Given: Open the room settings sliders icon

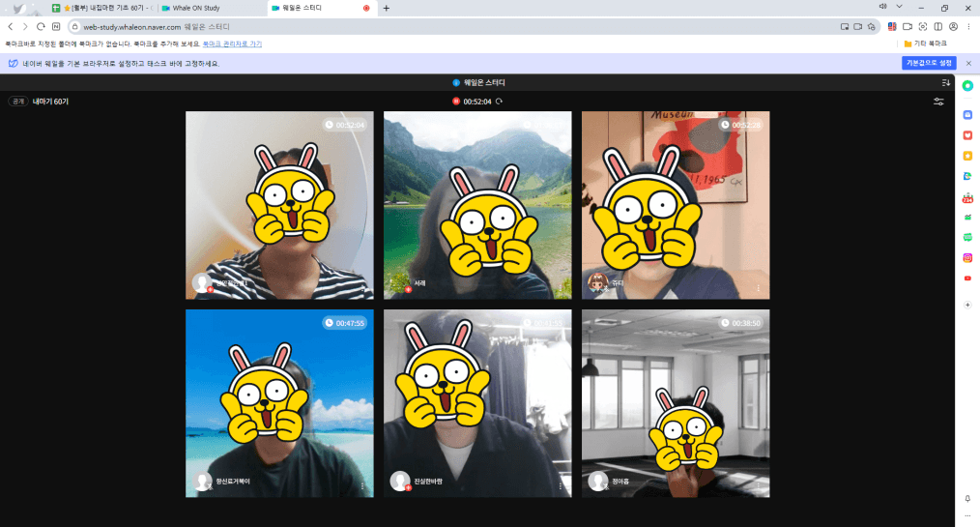Looking at the screenshot, I should click(x=938, y=102).
